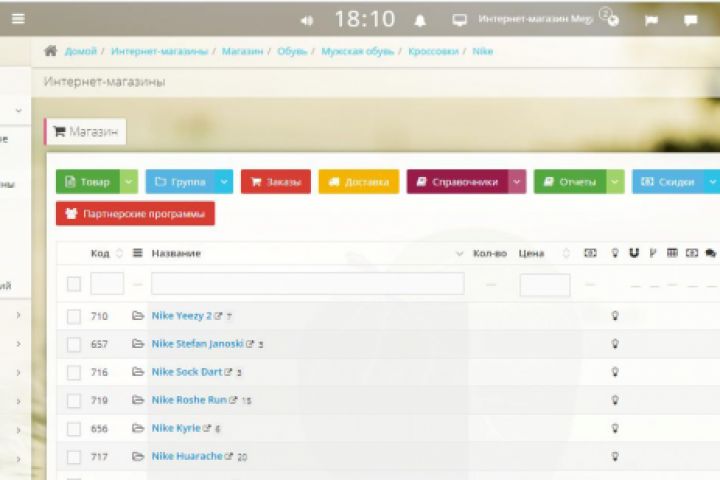
Task: Click the red Заказы button
Action: (276, 182)
